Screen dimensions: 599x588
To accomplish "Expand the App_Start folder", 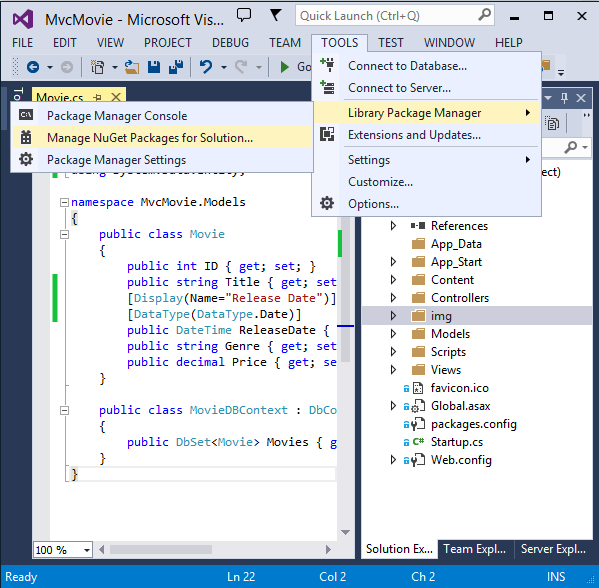I will tap(393, 262).
